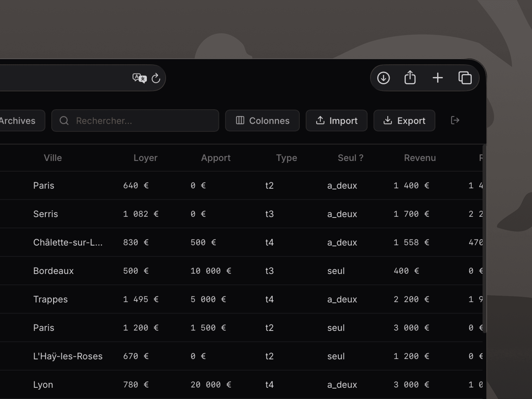Viewport: 532px width, 399px height.
Task: Click the '1 082 €' rent value
Action: (141, 214)
